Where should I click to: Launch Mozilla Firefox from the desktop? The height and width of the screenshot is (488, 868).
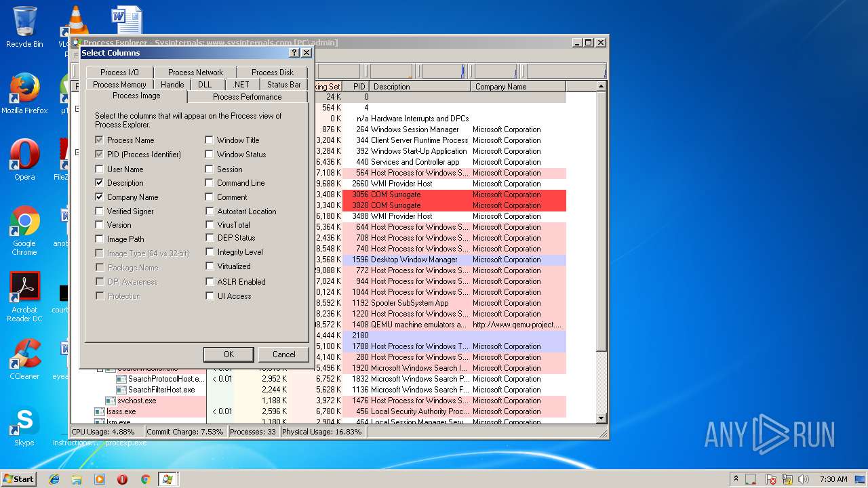coord(24,94)
